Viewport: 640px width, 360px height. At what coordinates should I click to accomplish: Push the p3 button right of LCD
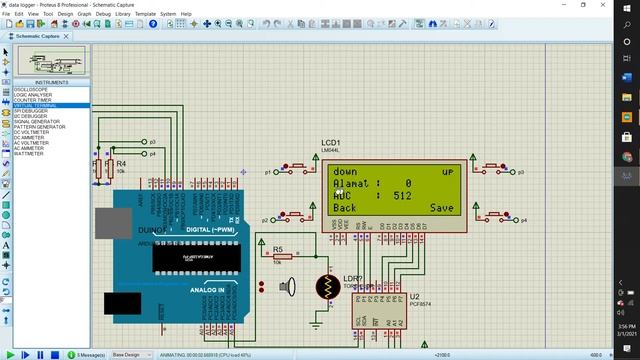[491, 166]
